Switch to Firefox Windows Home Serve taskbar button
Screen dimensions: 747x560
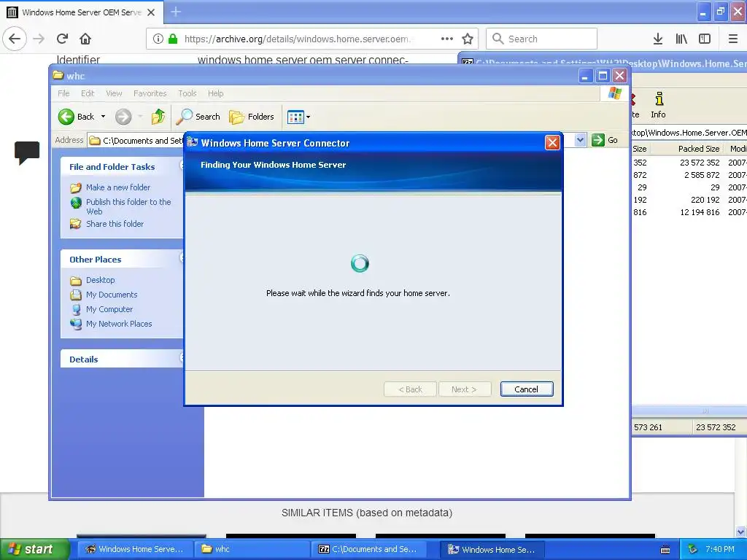135,549
